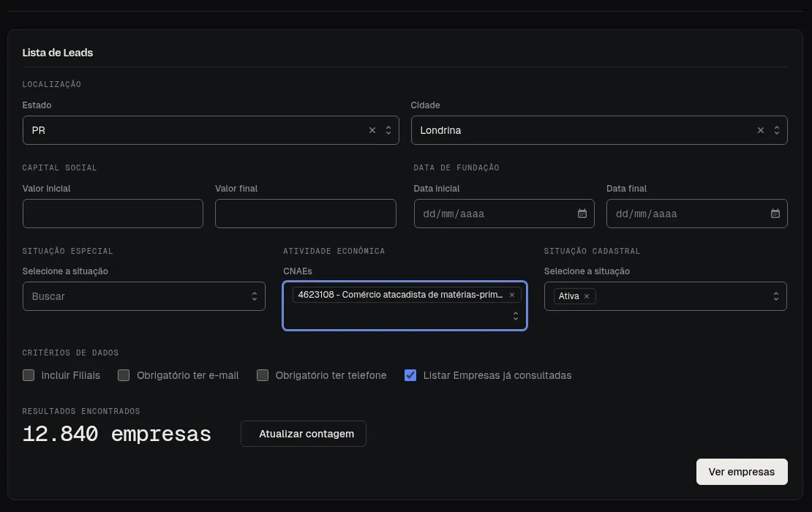Remove the 4623108 CNAE tag
Screen dimensions: 812x512
tap(511, 295)
